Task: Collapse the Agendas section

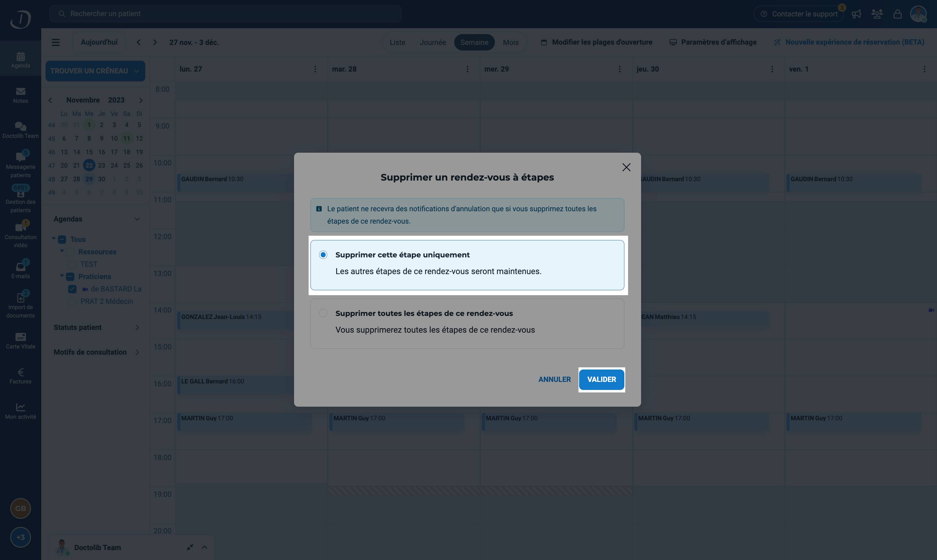Action: [x=137, y=219]
